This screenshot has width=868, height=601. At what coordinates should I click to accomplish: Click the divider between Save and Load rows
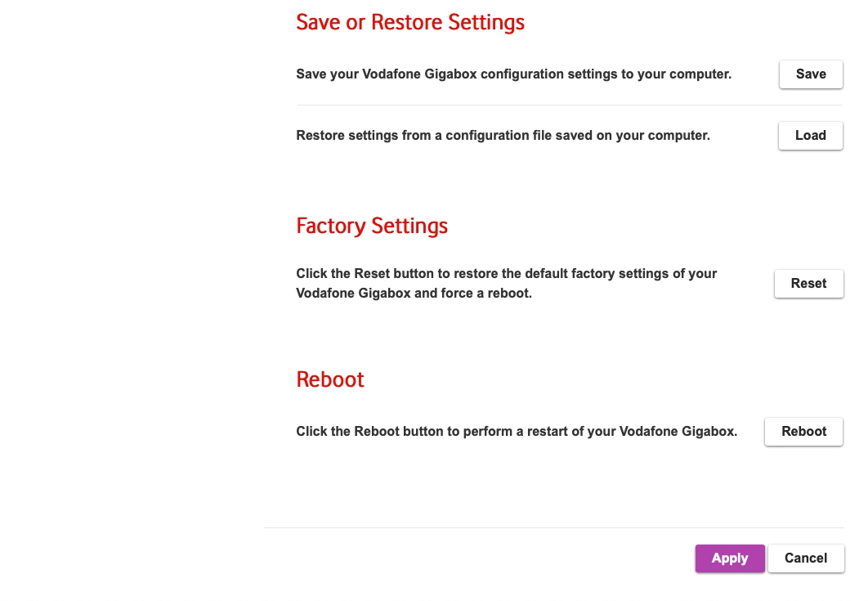coord(569,105)
